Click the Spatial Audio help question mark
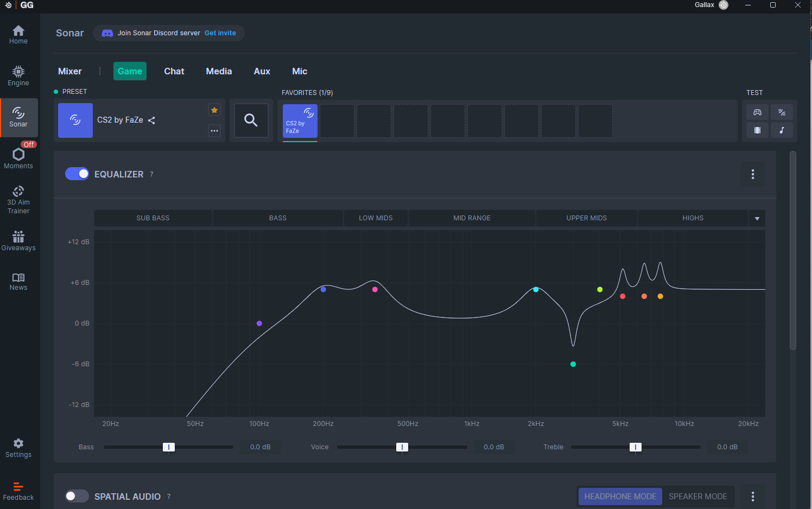Screen dimensions: 812x509 point(169,497)
